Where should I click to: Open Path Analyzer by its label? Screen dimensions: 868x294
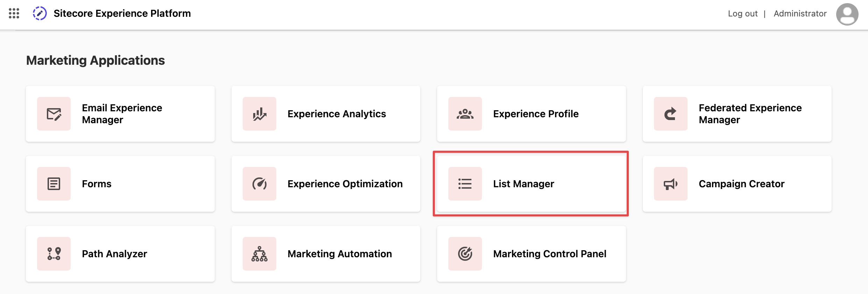click(114, 254)
